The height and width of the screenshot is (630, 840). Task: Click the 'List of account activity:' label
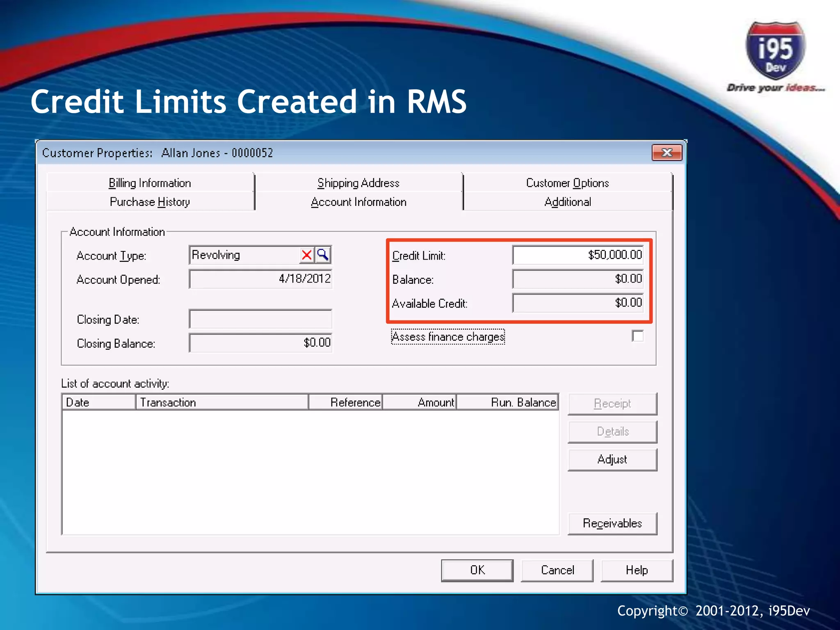pyautogui.click(x=115, y=383)
